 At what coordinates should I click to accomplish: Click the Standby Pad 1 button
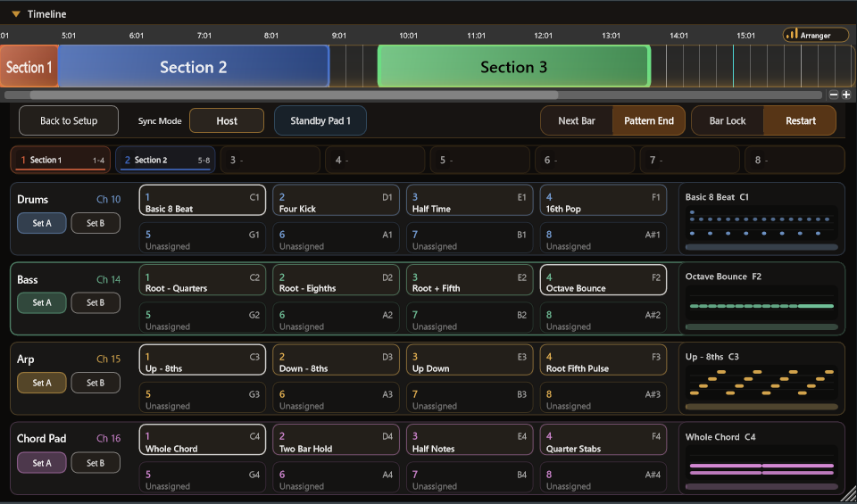(x=320, y=120)
